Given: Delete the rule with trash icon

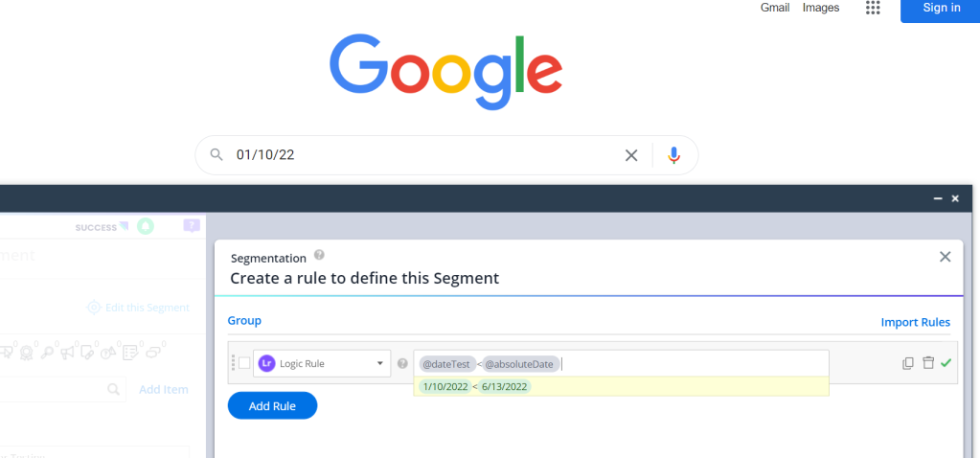Looking at the screenshot, I should tap(927, 363).
